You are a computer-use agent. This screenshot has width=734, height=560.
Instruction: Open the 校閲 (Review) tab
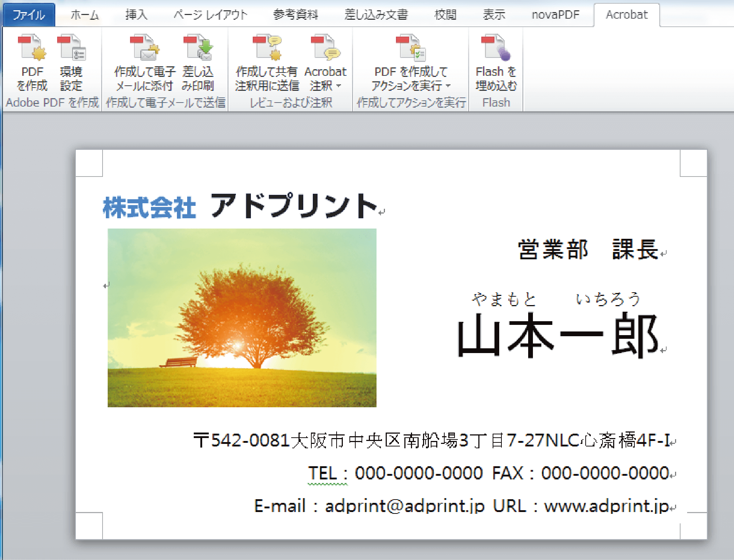[x=445, y=15]
